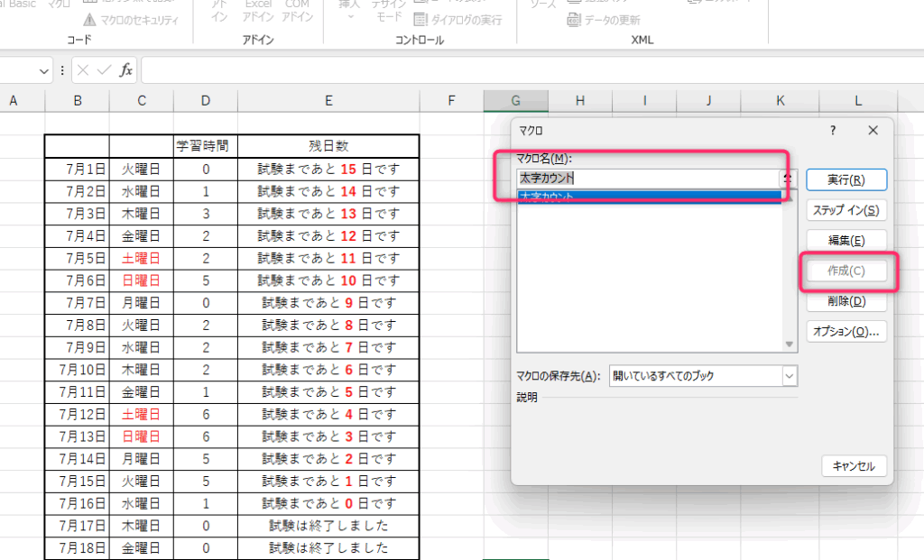The width and height of the screenshot is (924, 560).
Task: Click the ダイアログの実行 ribbon icon
Action: pyautogui.click(x=421, y=20)
